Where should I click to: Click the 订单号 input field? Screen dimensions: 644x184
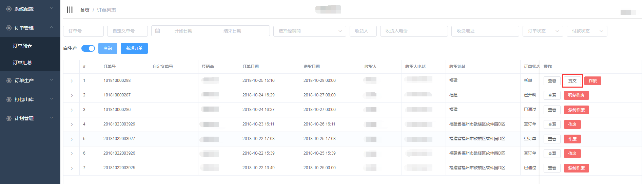(83, 31)
